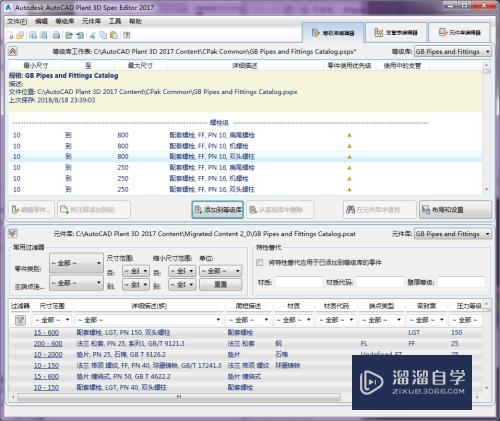Open the 等级库 menu
The height and width of the screenshot is (421, 500).
(x=65, y=21)
